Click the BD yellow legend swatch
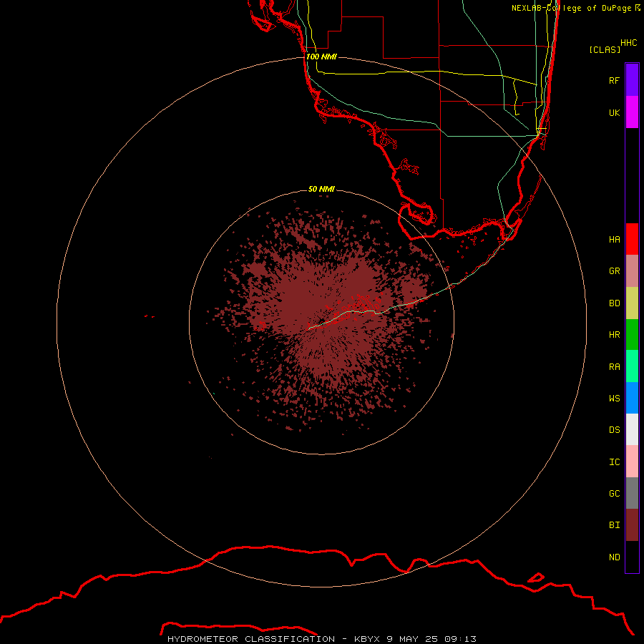Image resolution: width=644 pixels, height=644 pixels. 632,303
